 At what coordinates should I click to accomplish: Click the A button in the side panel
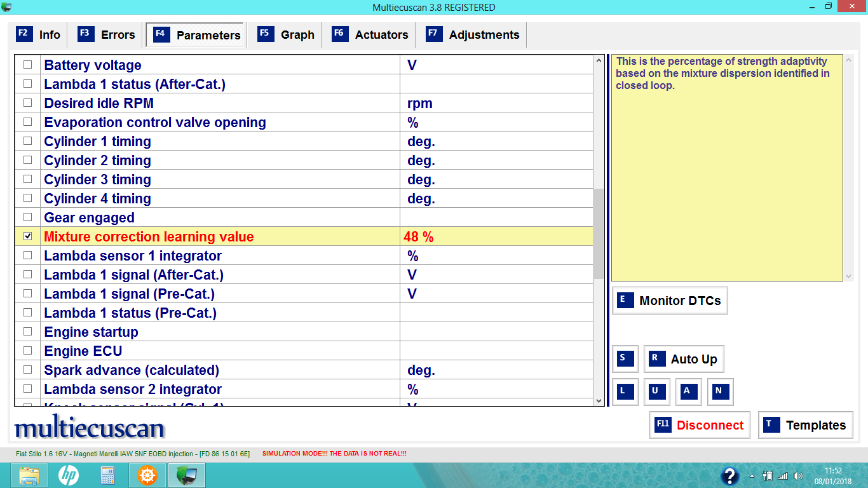point(689,392)
